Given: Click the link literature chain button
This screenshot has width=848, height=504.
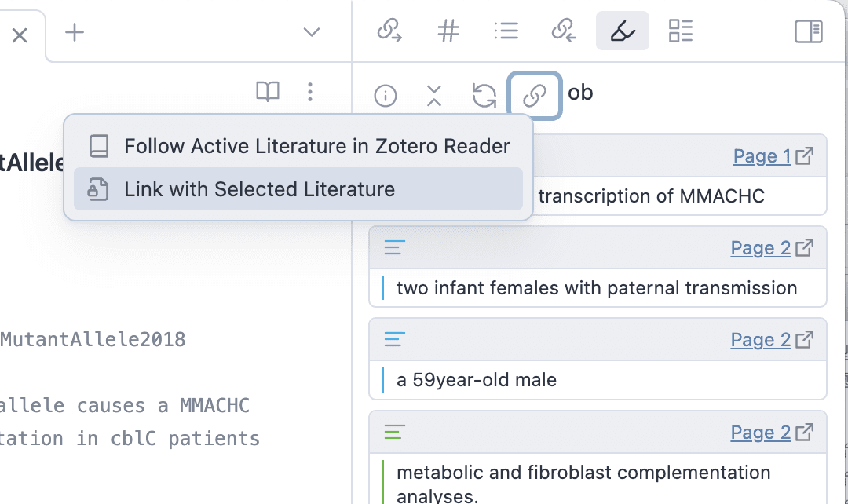Looking at the screenshot, I should 535,96.
